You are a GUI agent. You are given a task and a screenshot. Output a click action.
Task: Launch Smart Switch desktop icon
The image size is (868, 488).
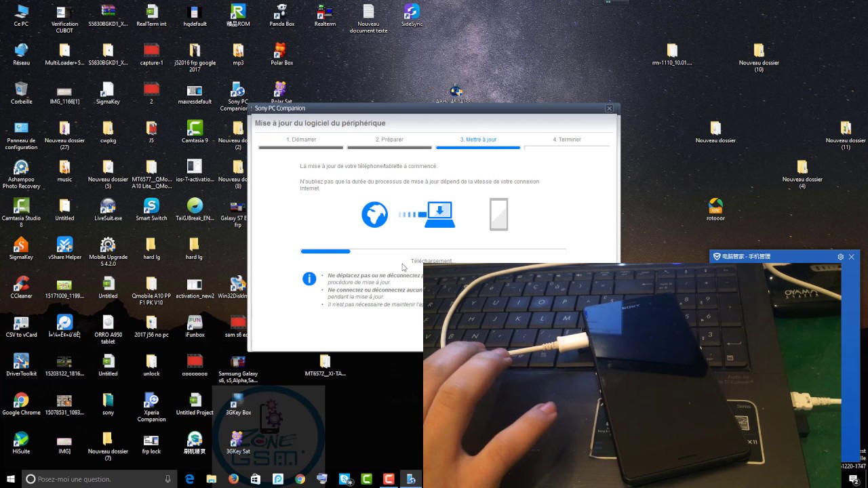click(151, 209)
